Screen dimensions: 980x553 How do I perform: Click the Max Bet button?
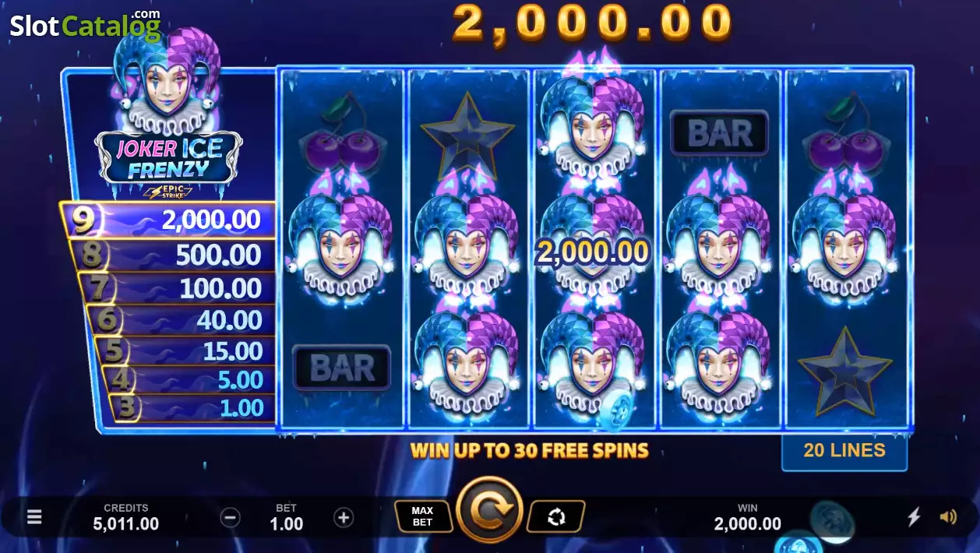[422, 516]
